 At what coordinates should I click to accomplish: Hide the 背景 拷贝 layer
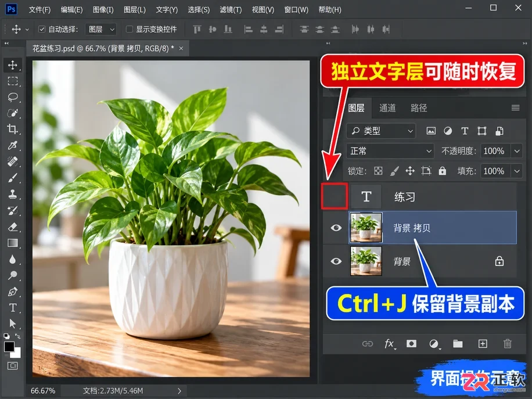coord(336,228)
